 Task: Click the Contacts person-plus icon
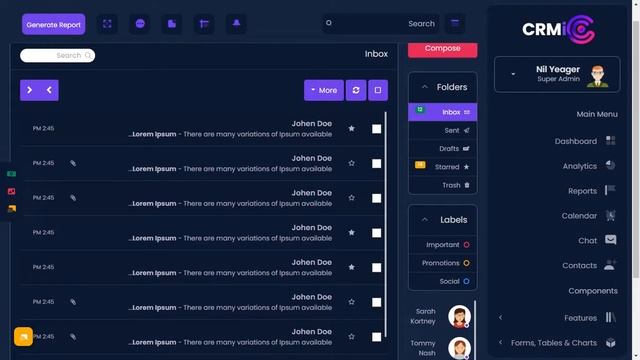coord(610,265)
